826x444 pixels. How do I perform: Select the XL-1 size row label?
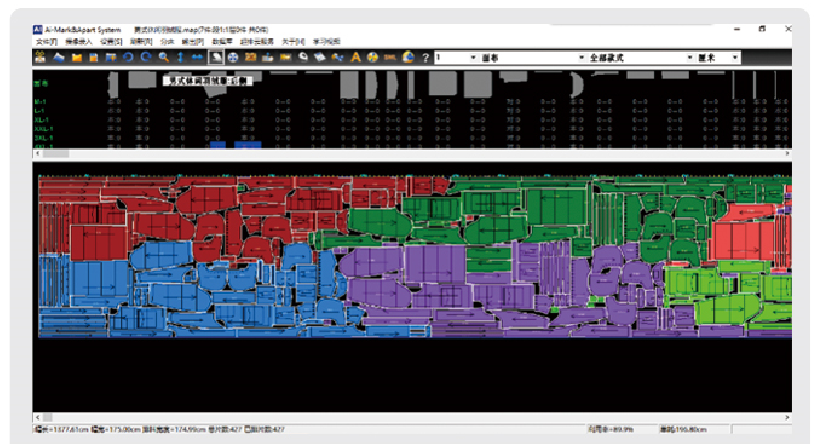tap(41, 120)
